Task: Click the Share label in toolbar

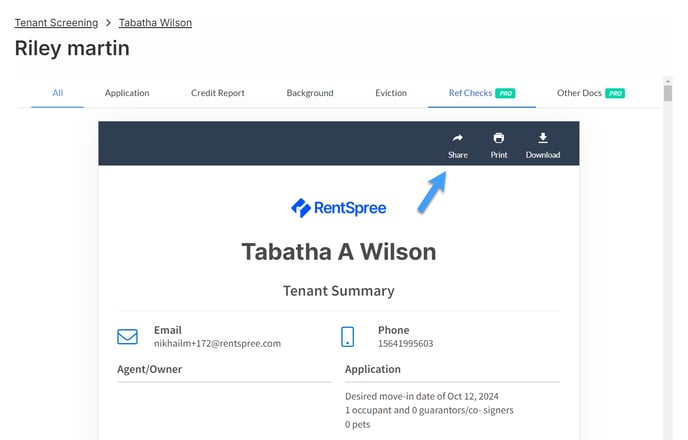Action: (458, 155)
